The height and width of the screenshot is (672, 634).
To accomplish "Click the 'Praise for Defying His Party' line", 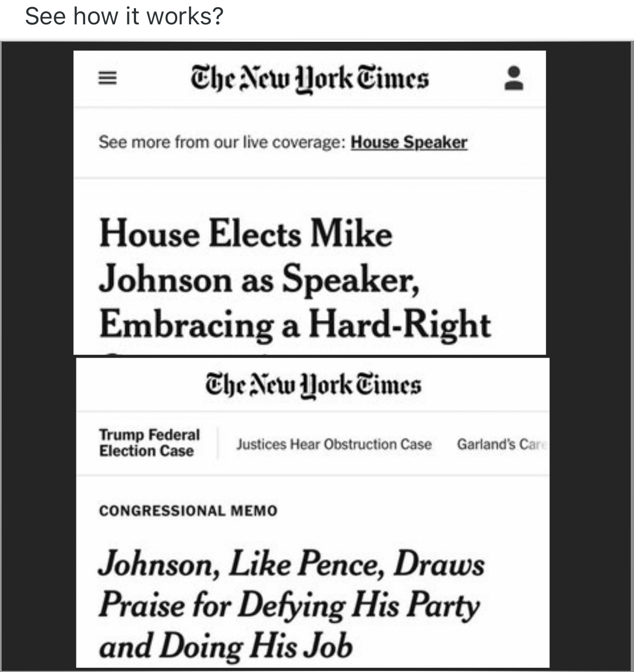I will point(289,605).
